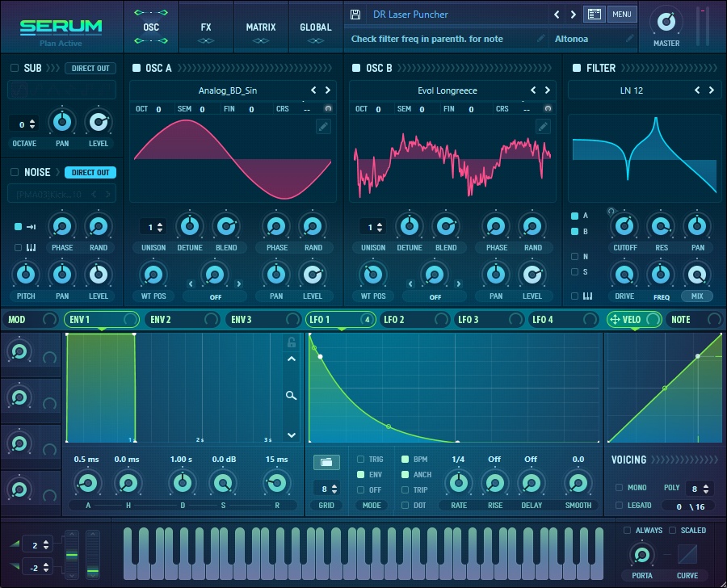Click the edit pencil beside preset description

click(x=540, y=39)
